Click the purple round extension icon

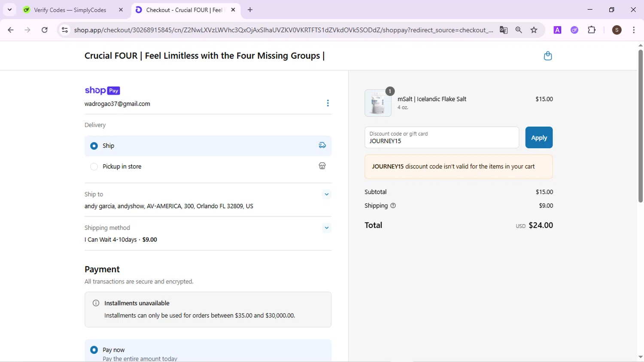click(574, 30)
